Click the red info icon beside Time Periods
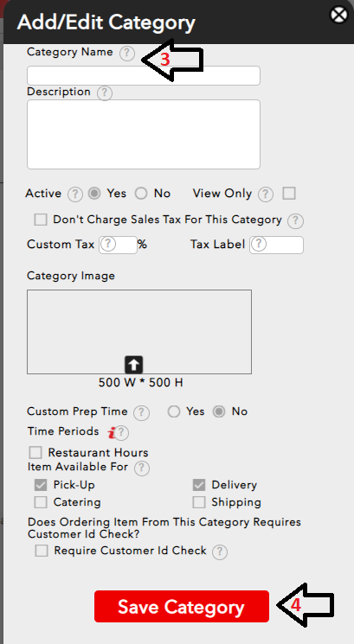 [x=112, y=432]
